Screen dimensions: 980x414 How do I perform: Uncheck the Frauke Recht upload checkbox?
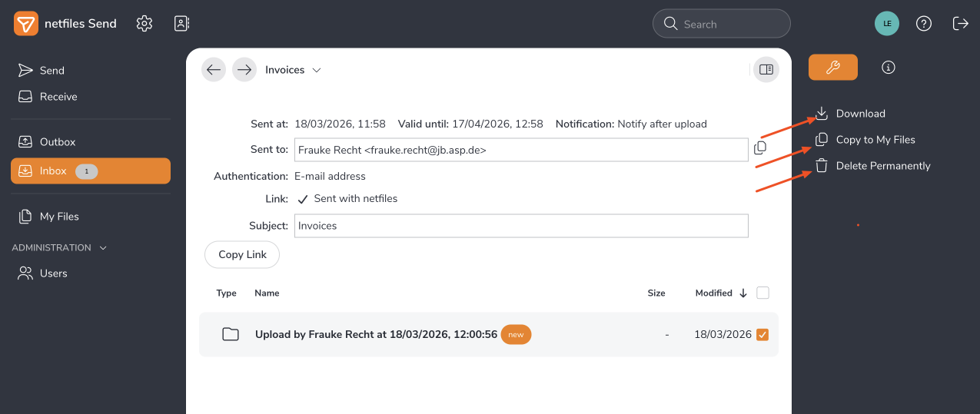pyautogui.click(x=762, y=334)
